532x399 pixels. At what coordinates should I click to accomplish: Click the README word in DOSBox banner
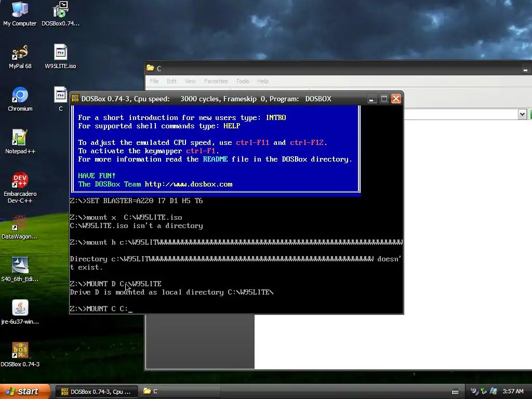(215, 159)
